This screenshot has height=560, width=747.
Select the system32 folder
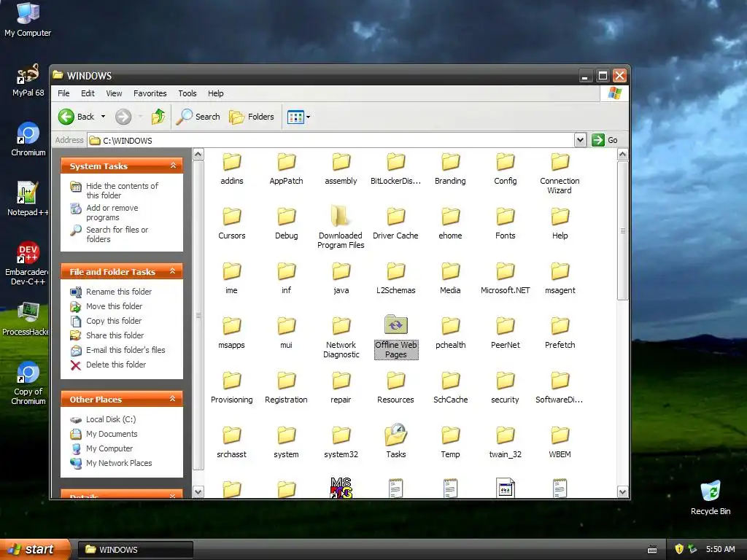(341, 443)
